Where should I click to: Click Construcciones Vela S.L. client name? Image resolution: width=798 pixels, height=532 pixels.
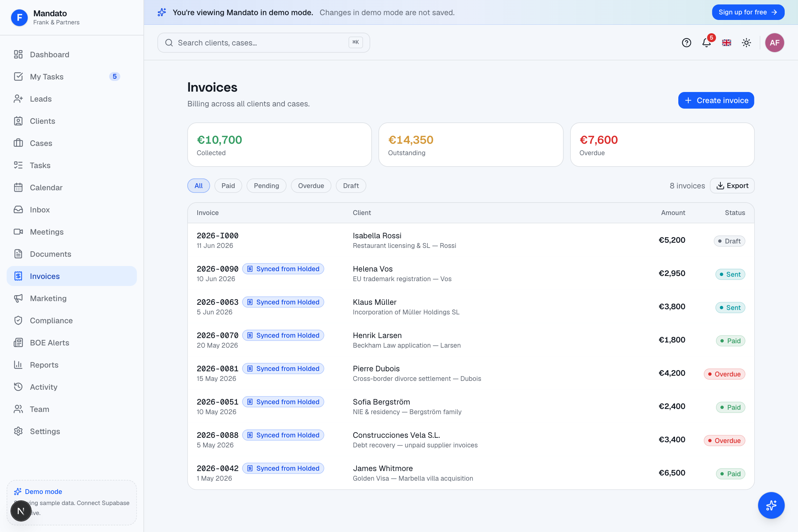click(x=396, y=435)
